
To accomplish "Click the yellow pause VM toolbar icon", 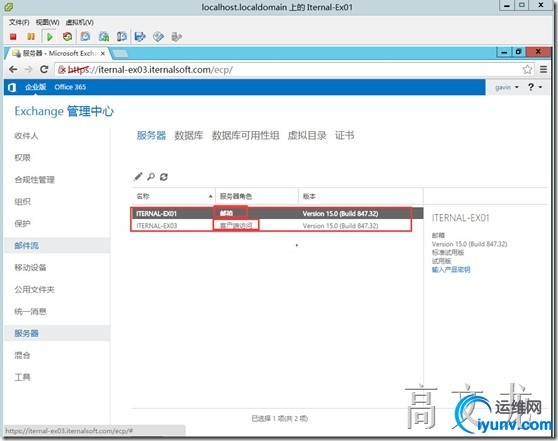I will (31, 37).
